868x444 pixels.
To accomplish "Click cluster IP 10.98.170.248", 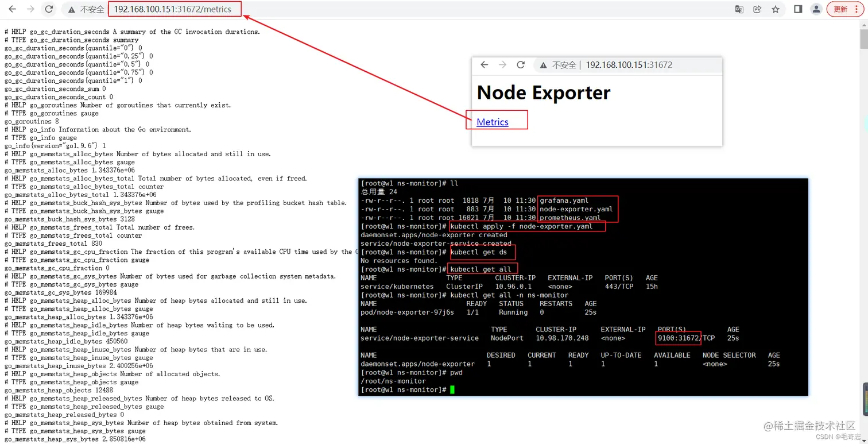I will click(x=562, y=338).
